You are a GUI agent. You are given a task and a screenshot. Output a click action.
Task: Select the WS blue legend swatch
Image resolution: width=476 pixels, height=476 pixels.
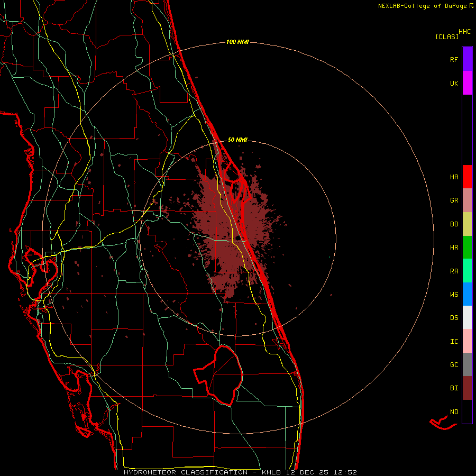[x=467, y=294]
